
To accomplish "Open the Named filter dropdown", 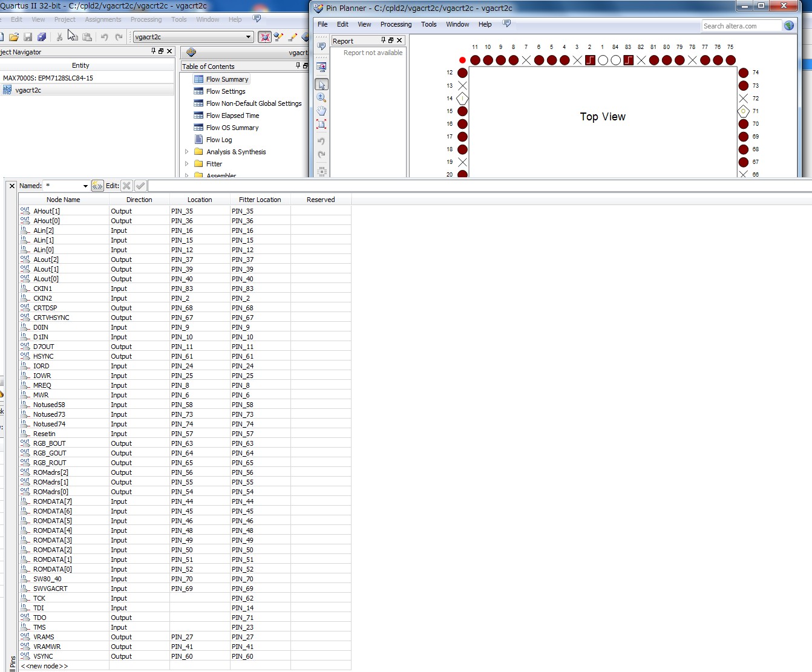I will tap(85, 186).
